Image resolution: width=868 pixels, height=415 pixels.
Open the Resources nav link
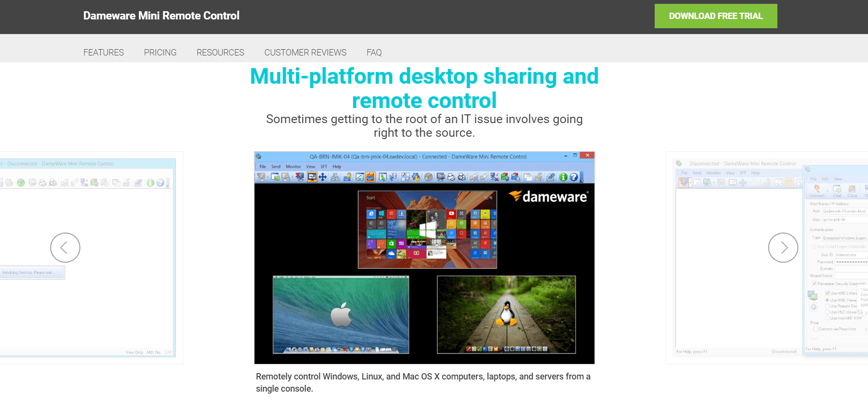(x=220, y=52)
